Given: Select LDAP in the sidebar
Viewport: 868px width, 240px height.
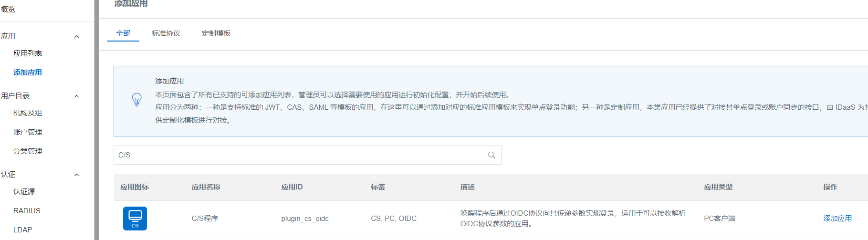Looking at the screenshot, I should point(23,230).
